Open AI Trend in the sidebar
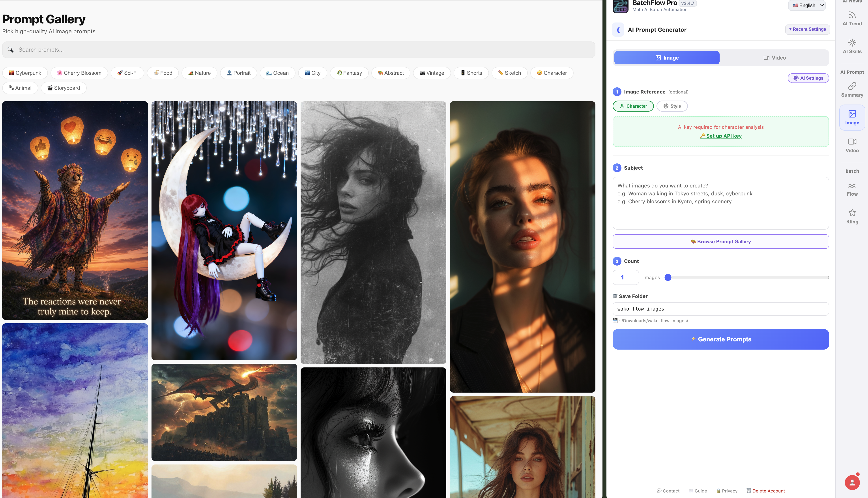868x498 pixels. click(852, 19)
